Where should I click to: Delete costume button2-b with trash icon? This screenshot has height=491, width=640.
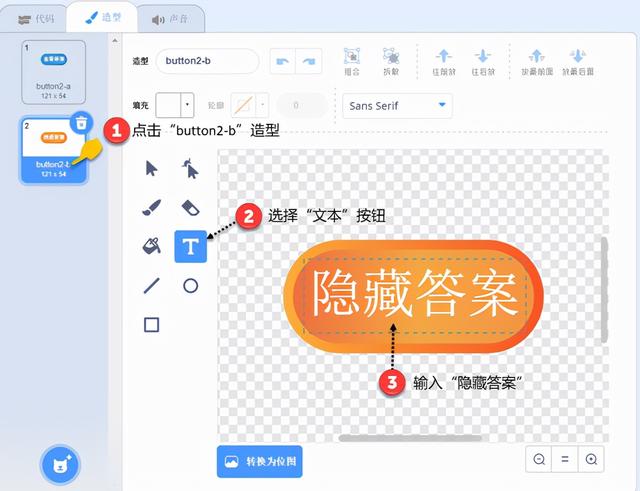[81, 122]
